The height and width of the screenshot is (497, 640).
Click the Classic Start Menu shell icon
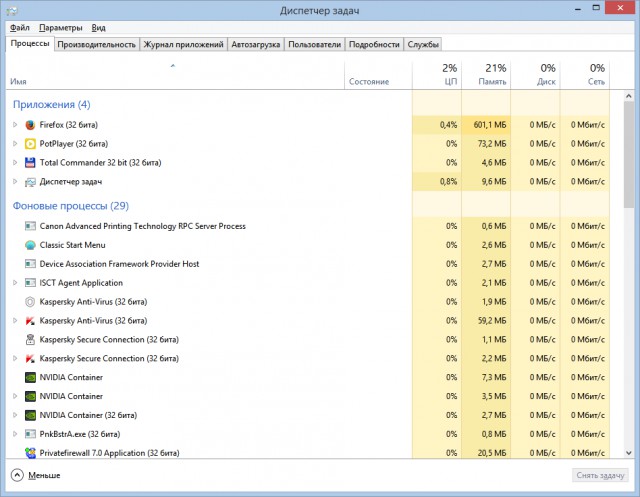pos(30,245)
